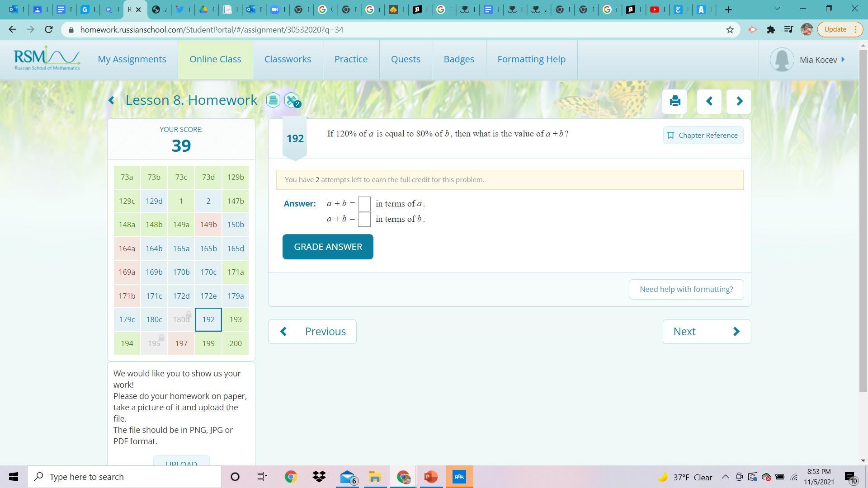Go to next problem using top right arrow

[739, 101]
